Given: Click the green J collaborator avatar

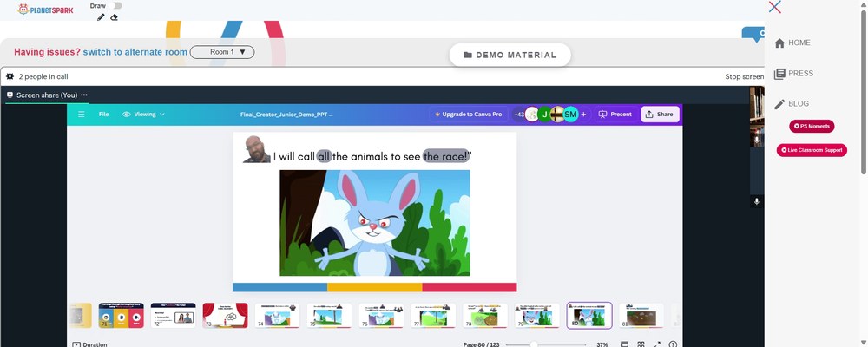Looking at the screenshot, I should (x=545, y=115).
